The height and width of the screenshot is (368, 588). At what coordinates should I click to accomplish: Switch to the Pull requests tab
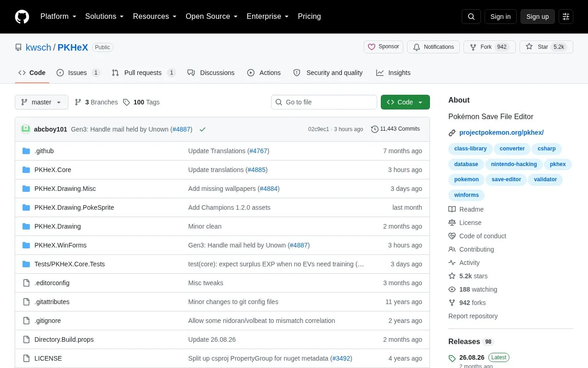click(143, 73)
